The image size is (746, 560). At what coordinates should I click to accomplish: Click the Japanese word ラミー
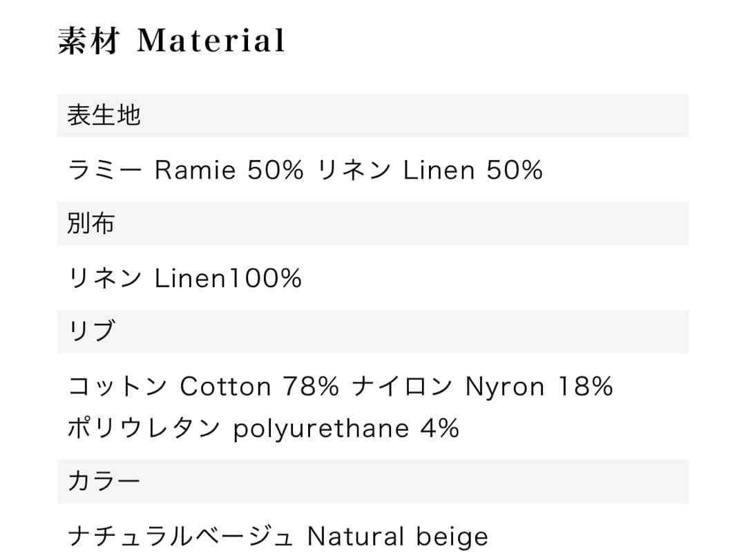pos(106,170)
